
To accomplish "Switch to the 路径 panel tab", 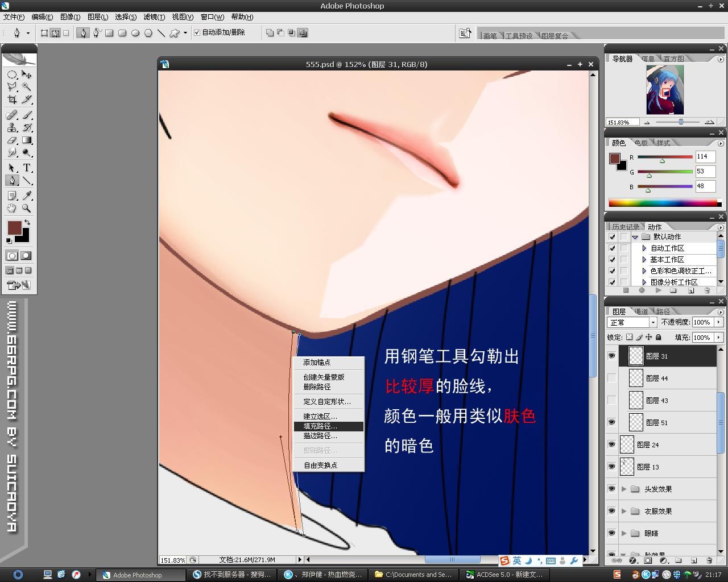I will point(663,311).
